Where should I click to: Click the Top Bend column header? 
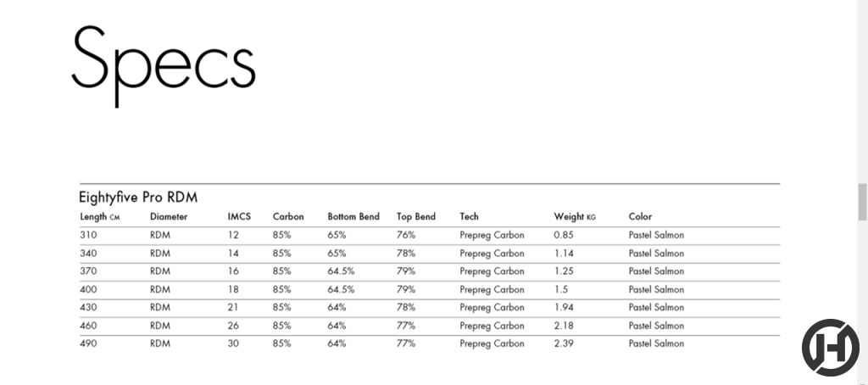coord(416,217)
